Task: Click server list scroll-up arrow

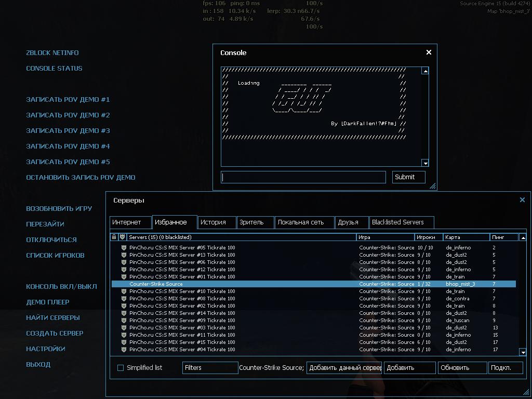Action: [x=523, y=237]
